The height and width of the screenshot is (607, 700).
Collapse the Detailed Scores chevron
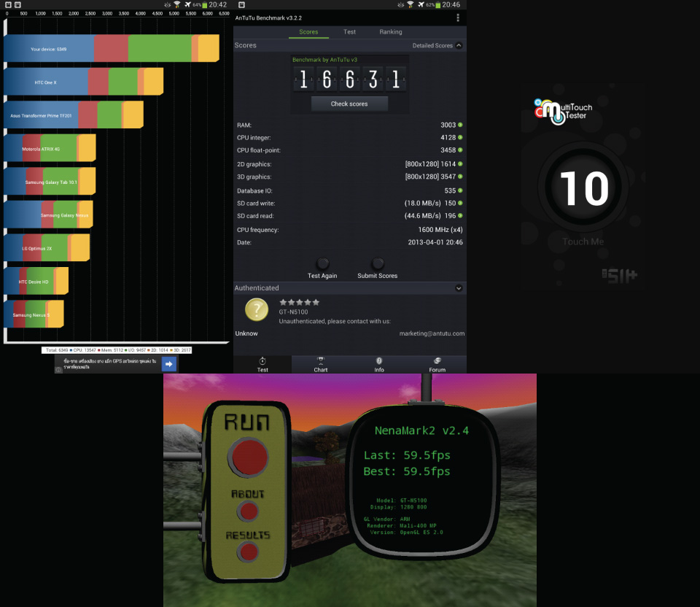459,45
